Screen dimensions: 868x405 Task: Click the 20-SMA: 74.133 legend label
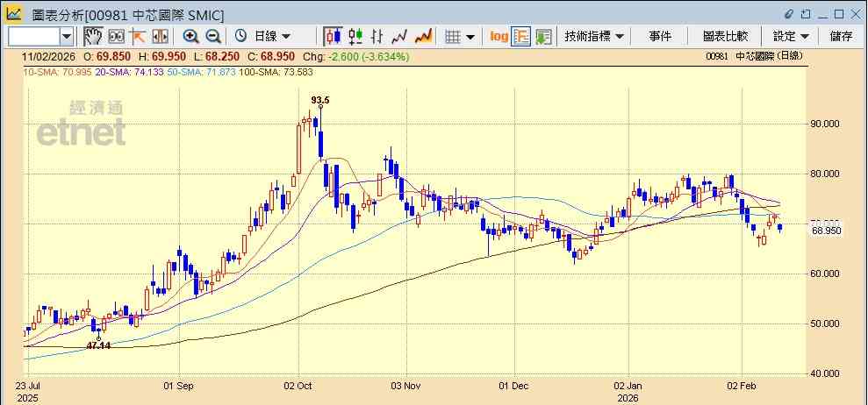tap(129, 72)
